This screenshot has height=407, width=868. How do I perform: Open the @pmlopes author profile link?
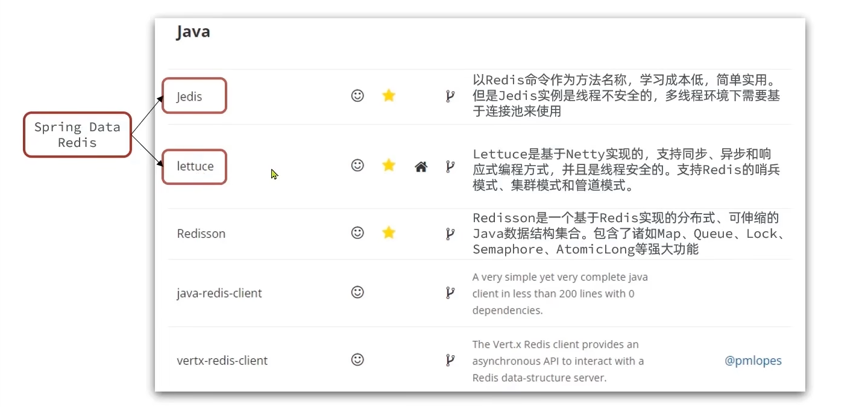[753, 361]
